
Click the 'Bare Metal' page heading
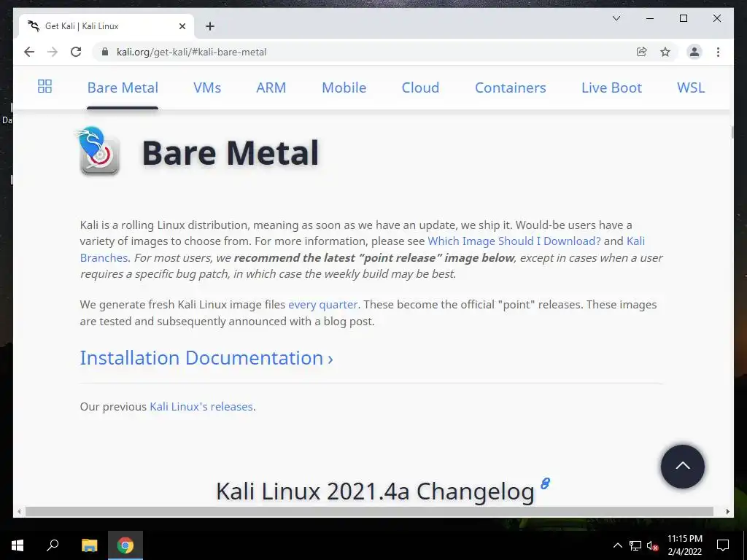pyautogui.click(x=230, y=153)
